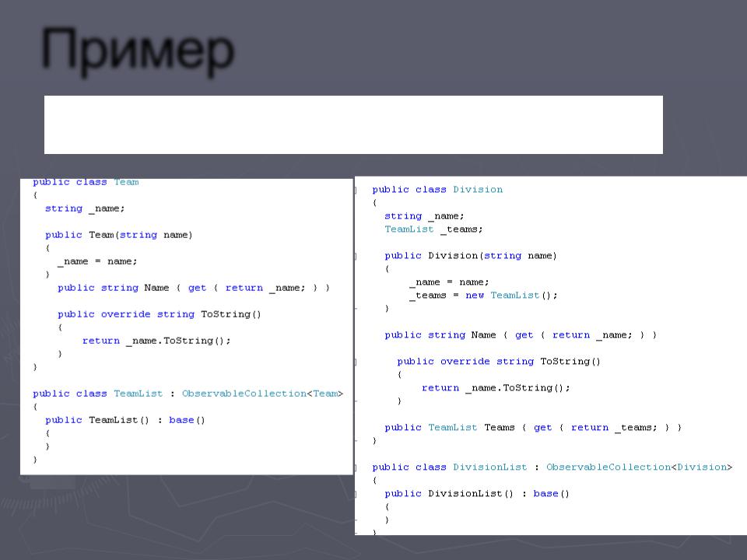
Task: Select the "public class Team" declaration line
Action: pyautogui.click(x=86, y=182)
